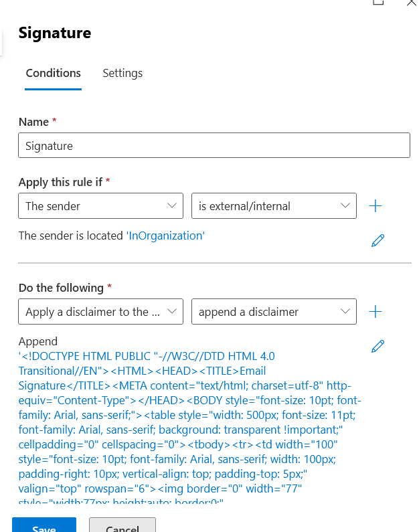Screen dimensions: 419x532
Task: Open the 'Apply a disclaimer to the ...' dropdown
Action: point(101,311)
